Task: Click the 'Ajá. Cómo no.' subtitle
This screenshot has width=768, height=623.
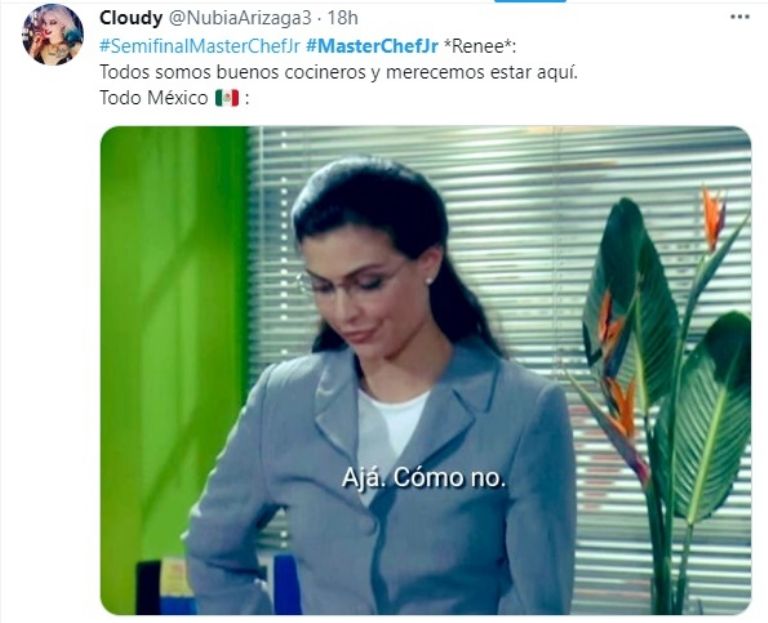Action: tap(424, 478)
